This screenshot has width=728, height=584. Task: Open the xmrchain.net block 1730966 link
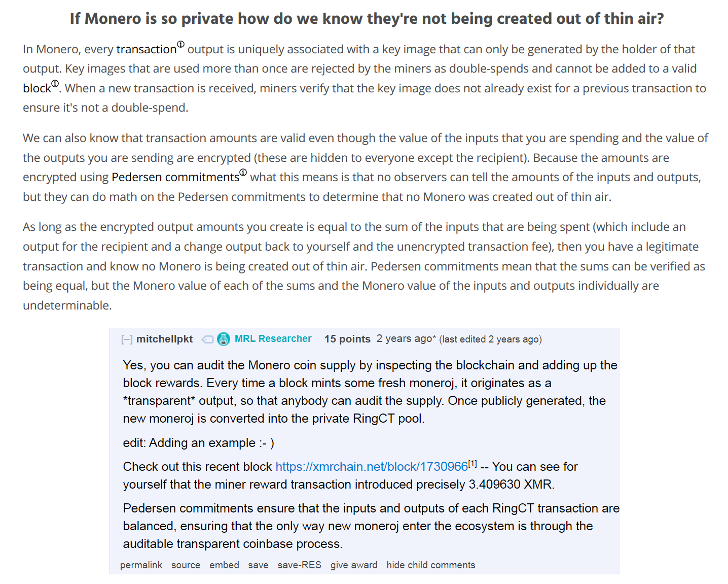click(x=371, y=467)
